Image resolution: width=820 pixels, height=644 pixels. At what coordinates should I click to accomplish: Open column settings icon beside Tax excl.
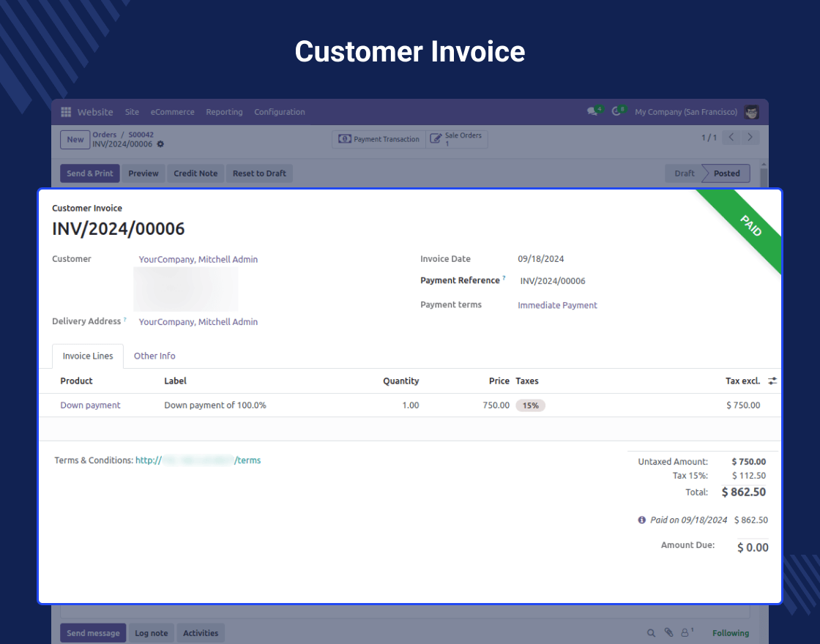[772, 381]
